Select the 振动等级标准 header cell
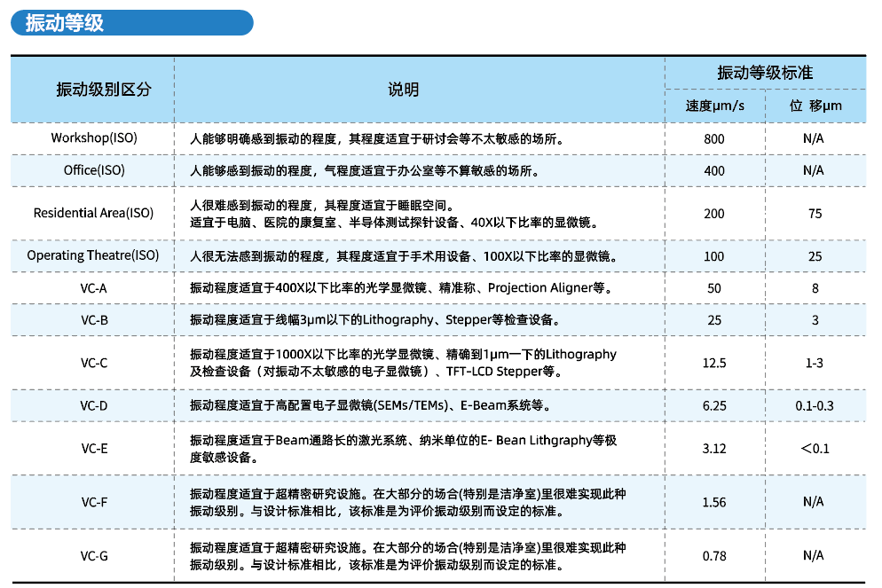Viewport: 882px width, 588px height. pyautogui.click(x=765, y=73)
